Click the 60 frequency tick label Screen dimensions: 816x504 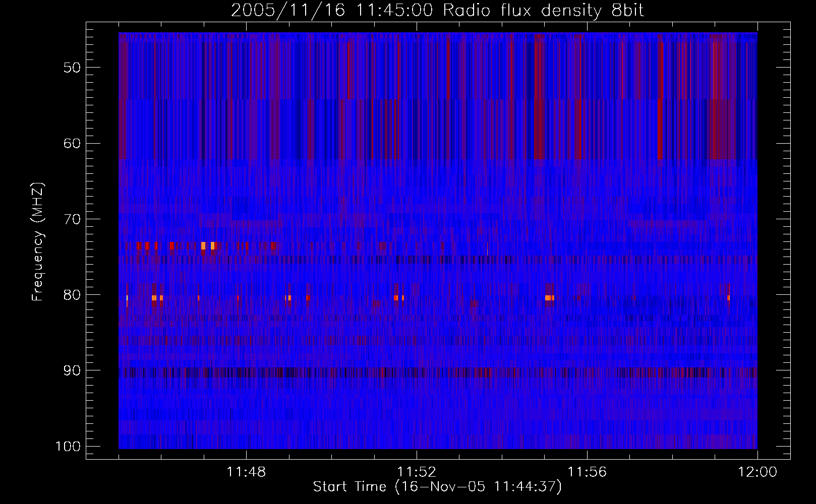72,143
